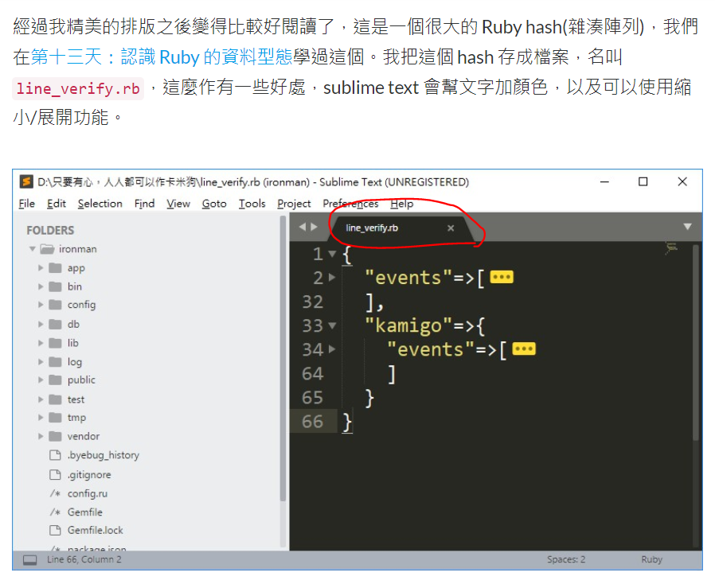
Task: Open the config.ru file
Action: pos(88,493)
